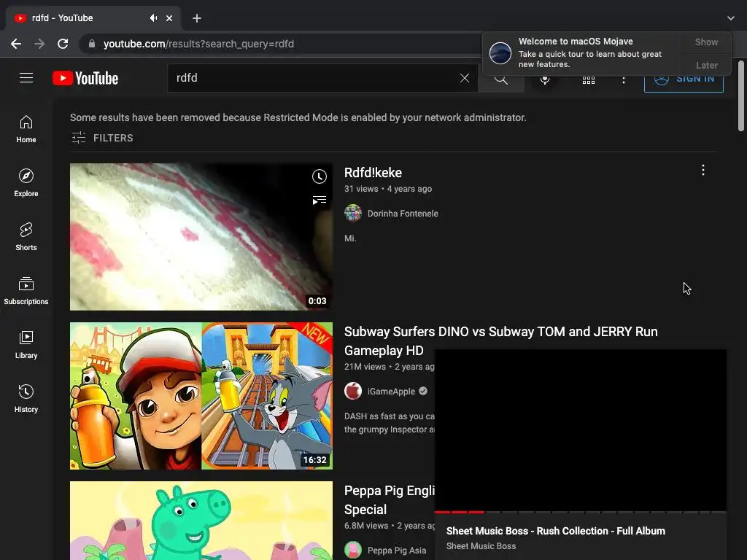747x560 pixels.
Task: Open Explore in the sidebar
Action: click(26, 183)
